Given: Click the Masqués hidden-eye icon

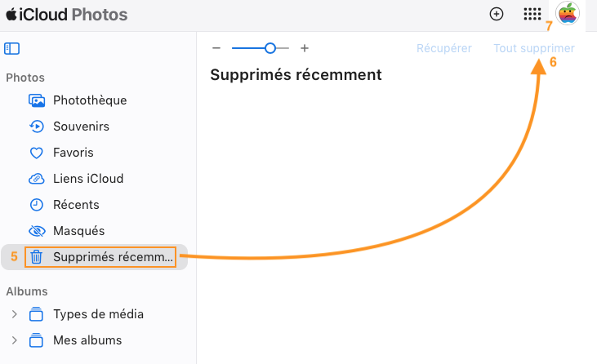Looking at the screenshot, I should tap(36, 231).
